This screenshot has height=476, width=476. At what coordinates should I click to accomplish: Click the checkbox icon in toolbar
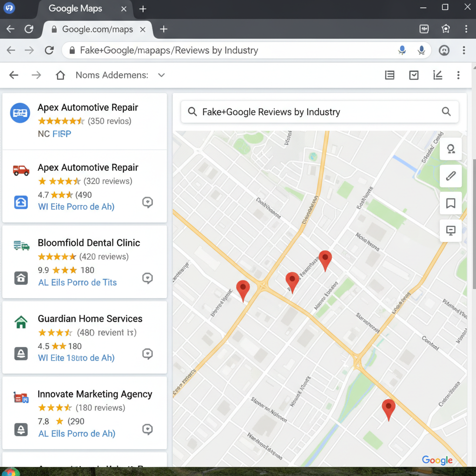coord(414,75)
